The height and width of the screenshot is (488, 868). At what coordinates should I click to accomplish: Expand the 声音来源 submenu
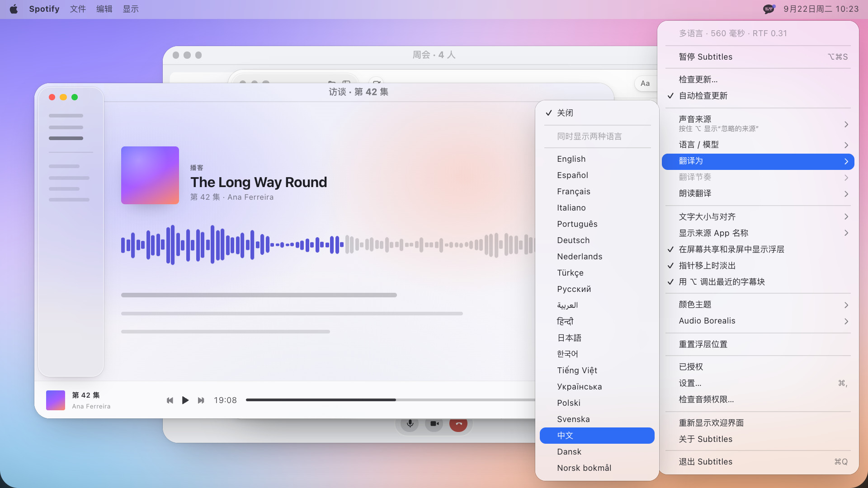point(758,124)
